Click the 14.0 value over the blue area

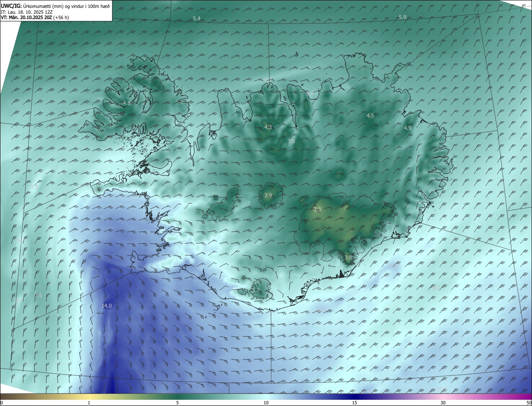pyautogui.click(x=106, y=306)
